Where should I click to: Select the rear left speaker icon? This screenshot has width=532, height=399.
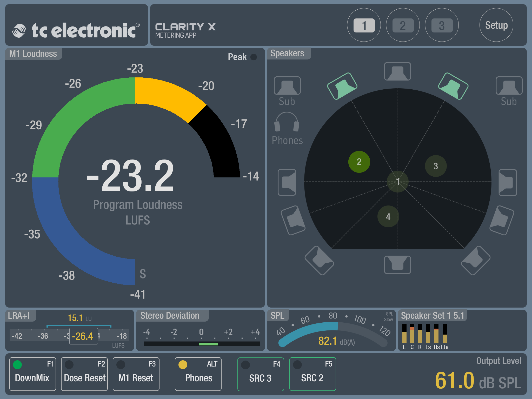pyautogui.click(x=319, y=261)
